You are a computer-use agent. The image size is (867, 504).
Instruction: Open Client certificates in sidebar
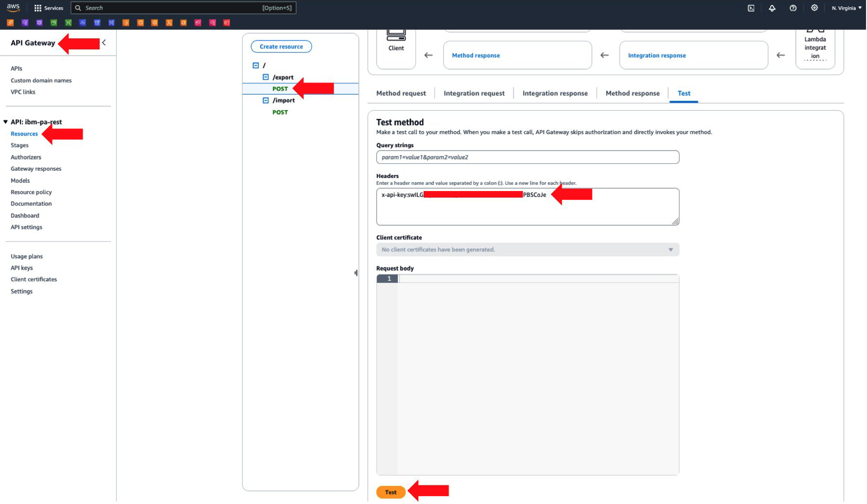pyautogui.click(x=34, y=279)
